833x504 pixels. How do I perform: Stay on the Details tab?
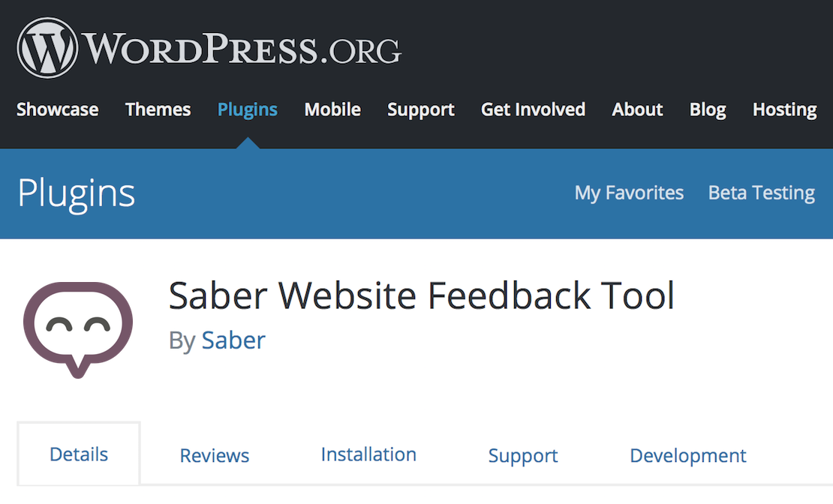(x=79, y=454)
